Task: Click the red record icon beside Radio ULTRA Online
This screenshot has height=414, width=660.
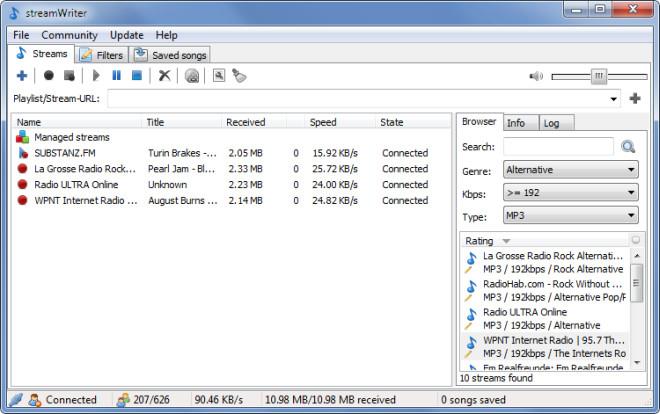Action: [22, 184]
